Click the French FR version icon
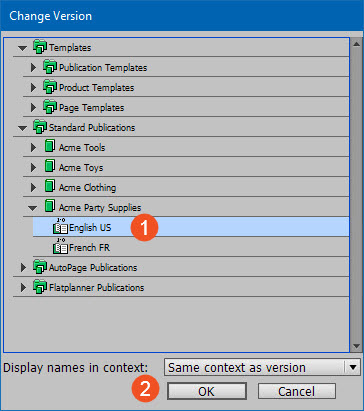The width and height of the screenshot is (364, 411). (x=60, y=246)
